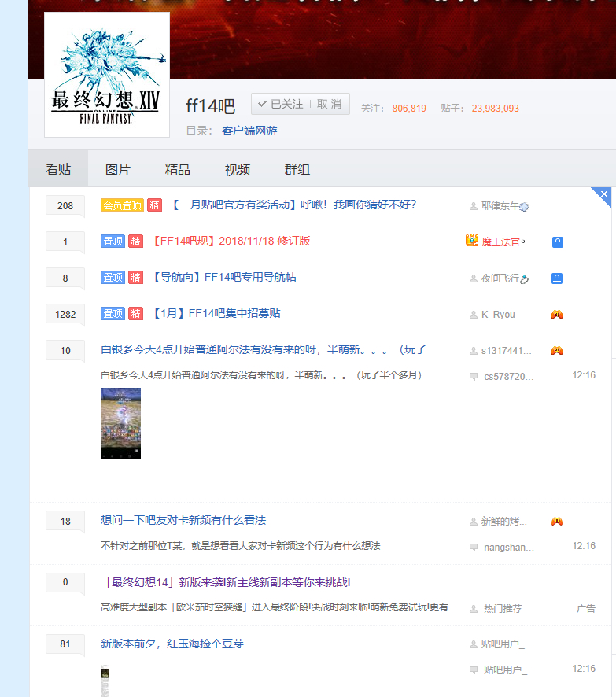Open the FF14吧规 2018/11/18 修订版 thread
616x697 pixels.
(231, 241)
